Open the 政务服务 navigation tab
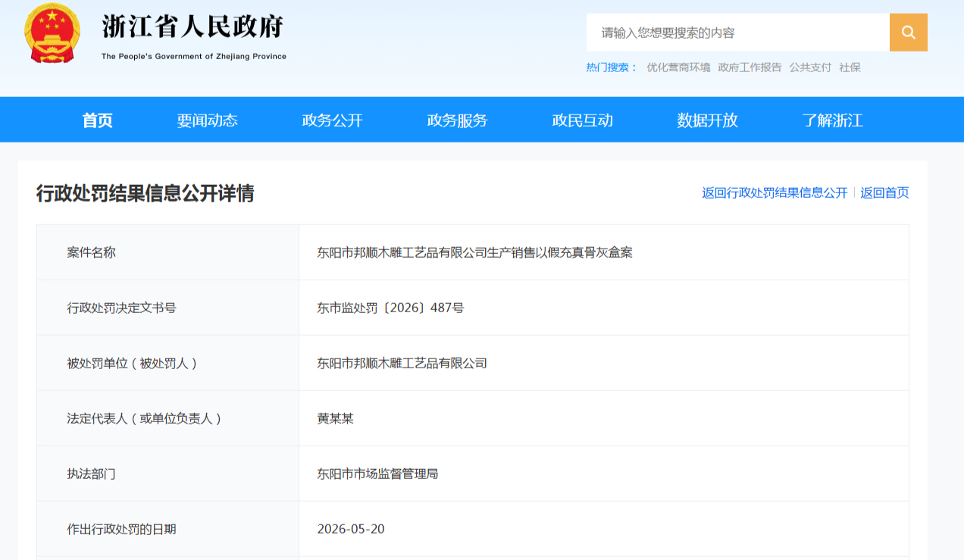The image size is (964, 560). [458, 120]
